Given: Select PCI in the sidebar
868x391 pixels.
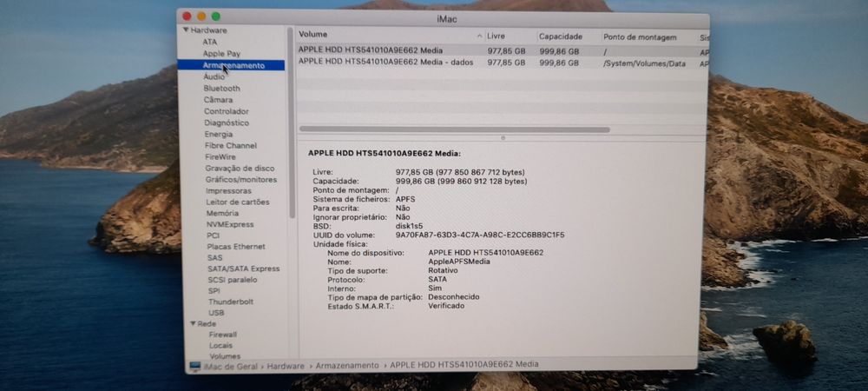Looking at the screenshot, I should [214, 235].
